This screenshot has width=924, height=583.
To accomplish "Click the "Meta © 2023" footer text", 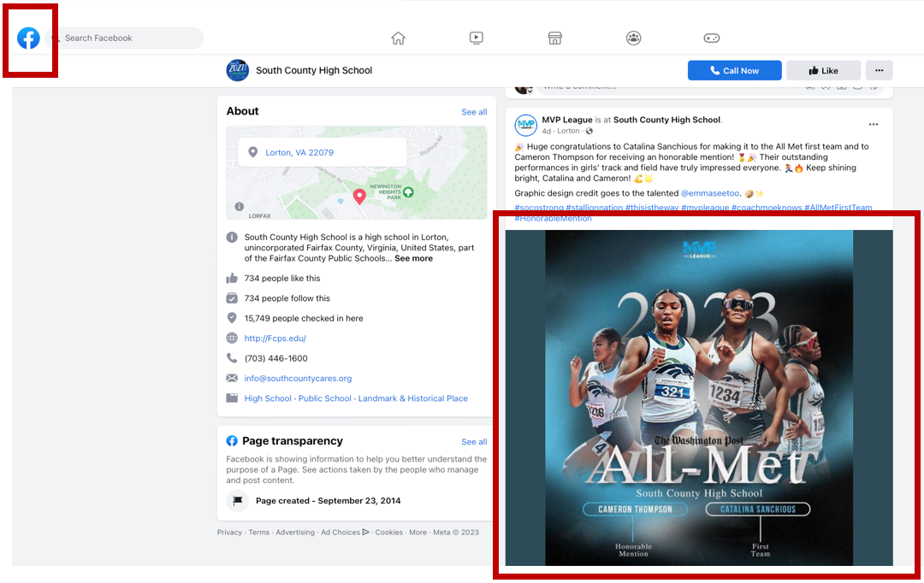I will (x=456, y=533).
